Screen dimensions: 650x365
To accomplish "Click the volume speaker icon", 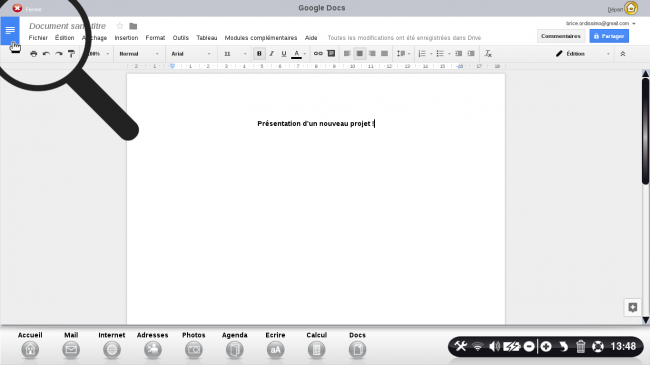I will 494,346.
